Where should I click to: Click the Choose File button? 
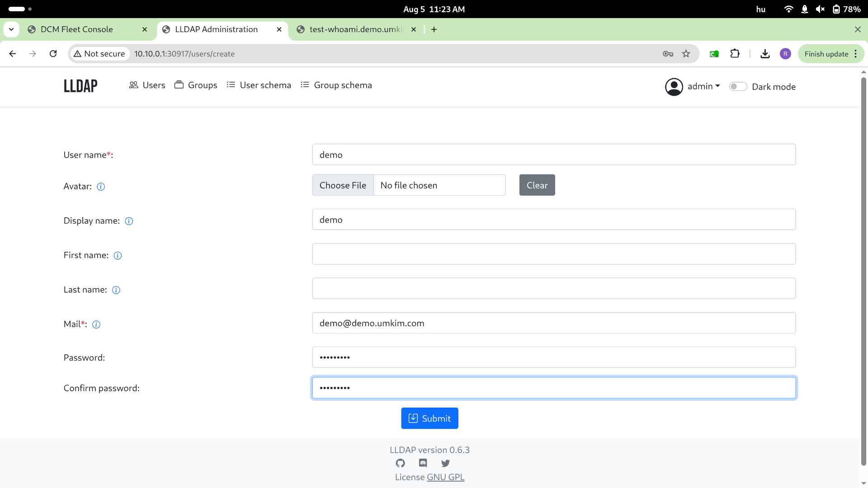[343, 185]
